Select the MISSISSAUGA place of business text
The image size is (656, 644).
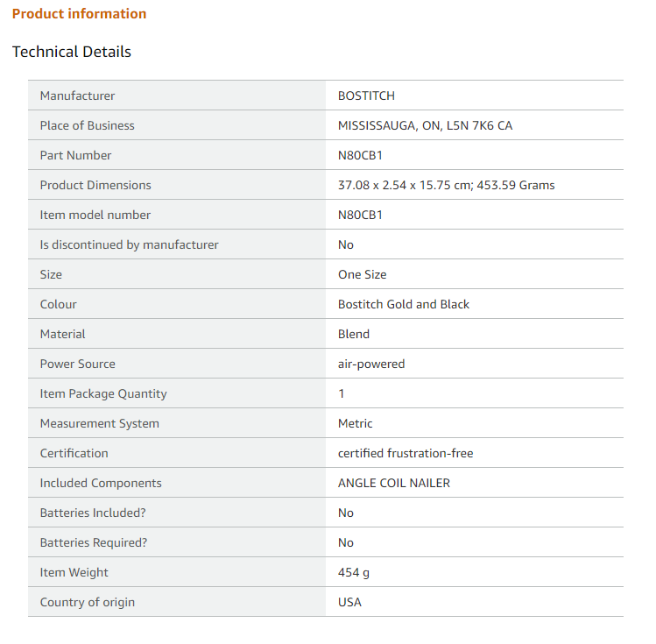(425, 125)
